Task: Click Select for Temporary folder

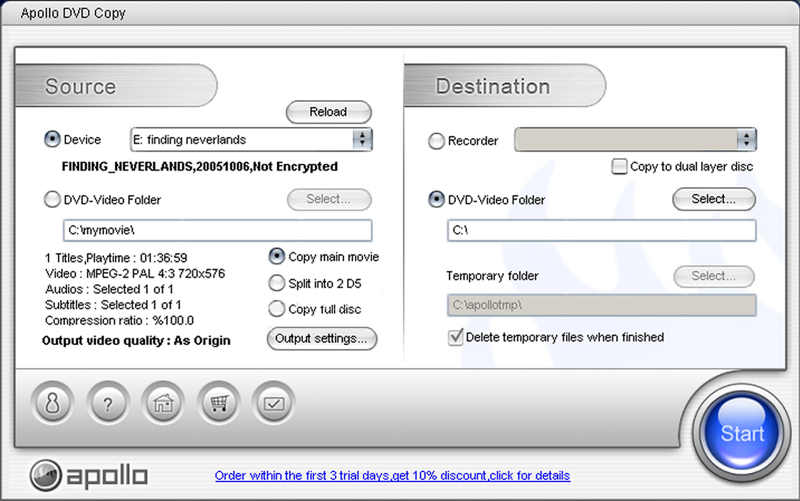Action: click(x=713, y=276)
